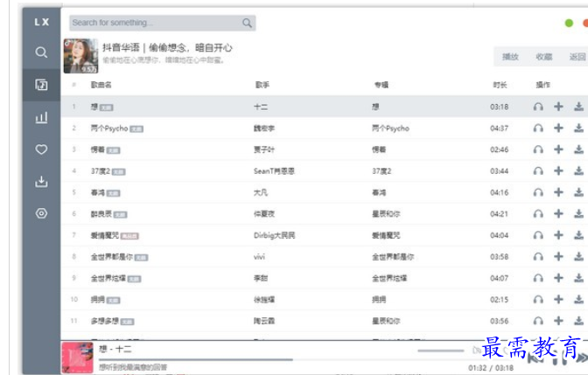Image resolution: width=588 pixels, height=375 pixels.
Task: Add the Dirbig大民民 song with plus icon
Action: click(558, 235)
